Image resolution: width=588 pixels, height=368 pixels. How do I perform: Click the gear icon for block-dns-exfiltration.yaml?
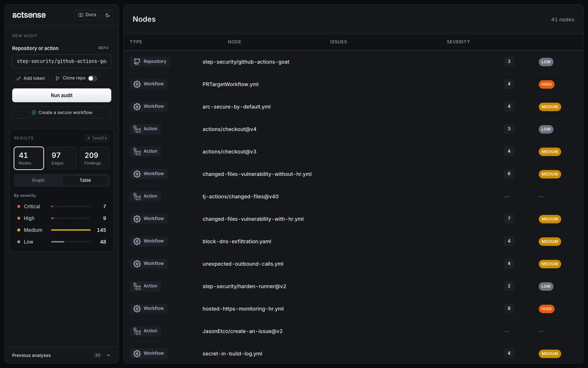[x=137, y=241]
